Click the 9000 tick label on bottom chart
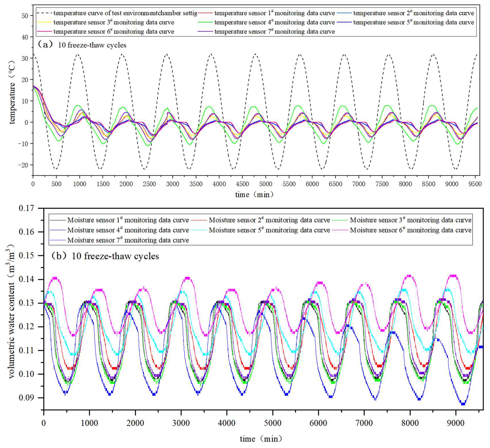 [455, 423]
